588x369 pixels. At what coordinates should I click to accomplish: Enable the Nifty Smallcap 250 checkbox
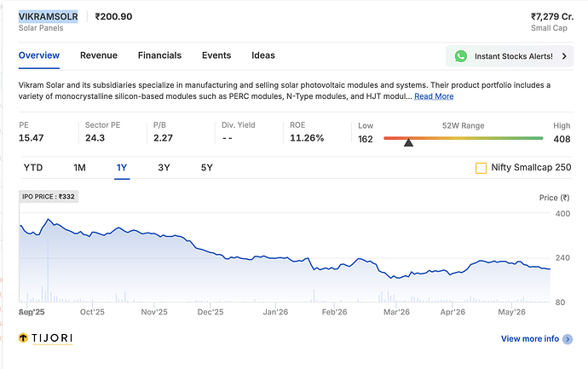coord(481,168)
